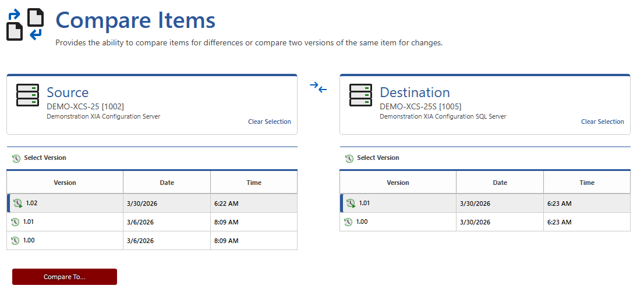The image size is (644, 307).
Task: Click Source version 1.02 history icon
Action: click(x=18, y=204)
